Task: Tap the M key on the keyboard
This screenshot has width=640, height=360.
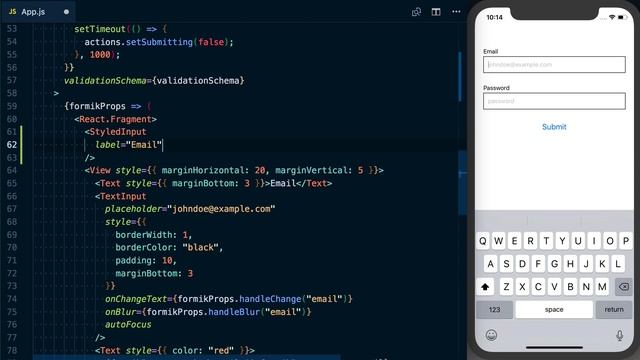Action: click(x=602, y=287)
